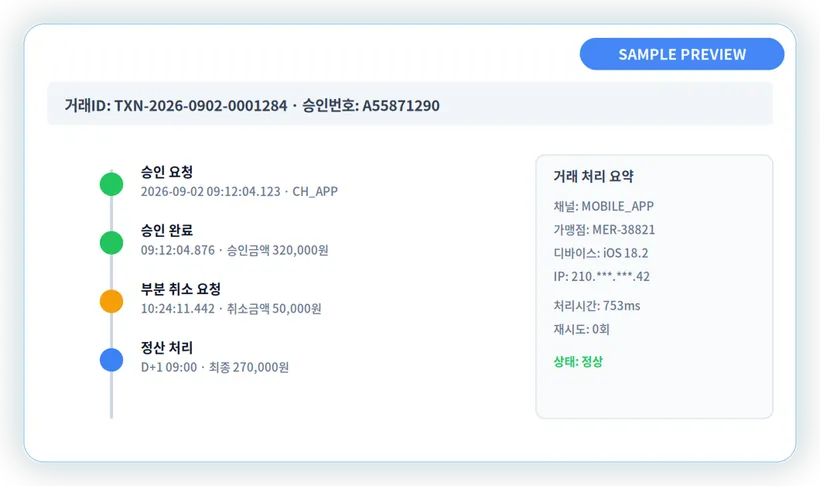This screenshot has width=820, height=486.
Task: Select the orange 부분 취소 요청 timeline dot
Action: pos(111,301)
